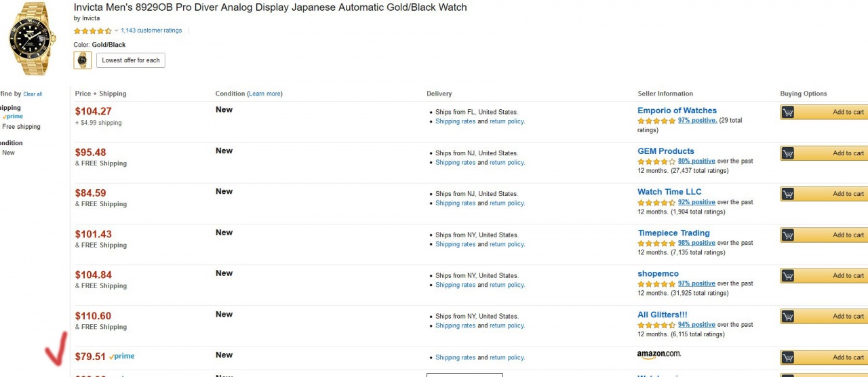Click the Lowest offer for each button
This screenshot has height=377, width=868.
click(x=131, y=60)
